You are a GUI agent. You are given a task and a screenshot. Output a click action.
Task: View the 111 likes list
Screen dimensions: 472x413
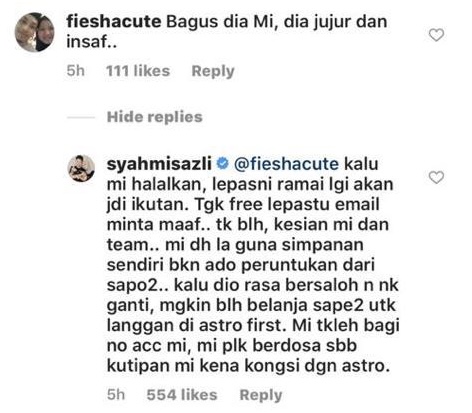(x=138, y=71)
